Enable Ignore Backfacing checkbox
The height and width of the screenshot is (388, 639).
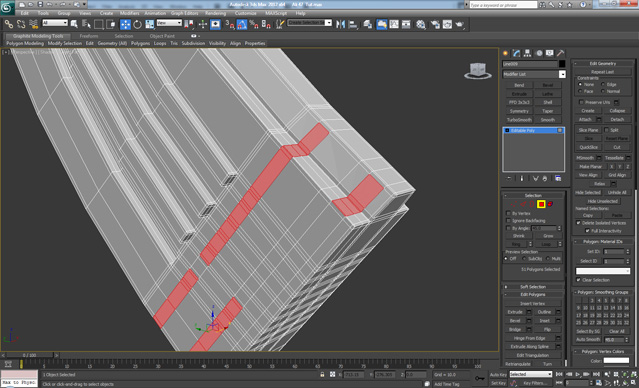pyautogui.click(x=508, y=221)
